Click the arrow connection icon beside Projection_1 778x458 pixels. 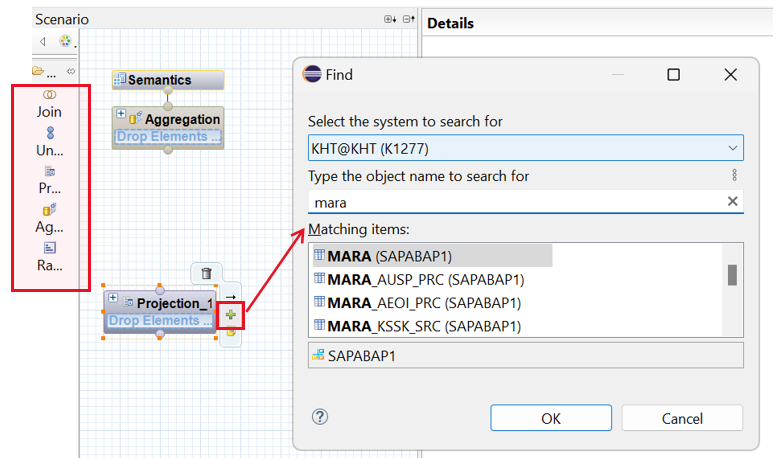click(x=230, y=296)
